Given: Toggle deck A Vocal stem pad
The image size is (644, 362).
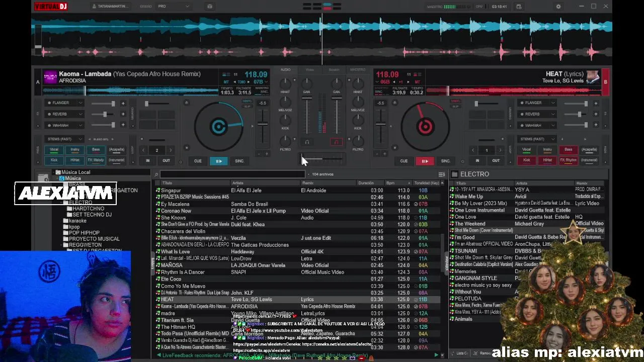Looking at the screenshot, I should point(54,150).
